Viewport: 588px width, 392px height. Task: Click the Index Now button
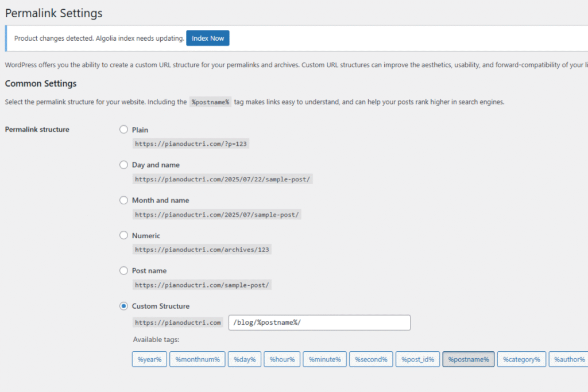[207, 38]
